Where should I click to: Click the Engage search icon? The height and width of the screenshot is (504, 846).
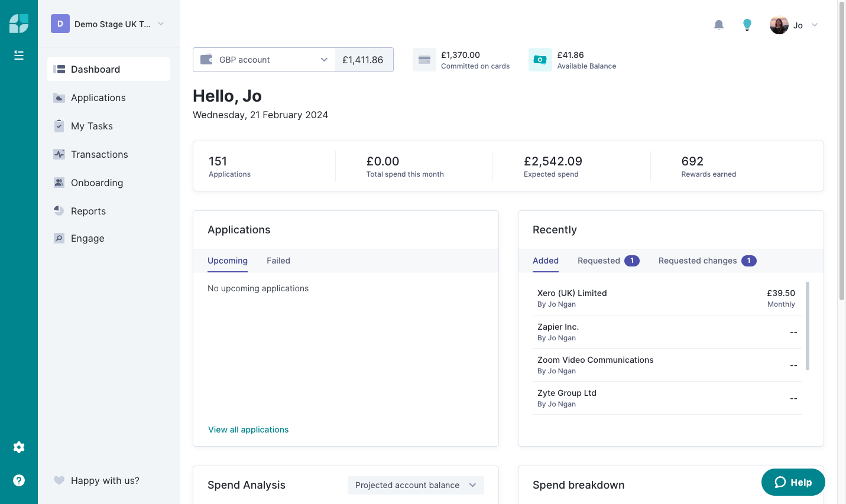point(59,238)
